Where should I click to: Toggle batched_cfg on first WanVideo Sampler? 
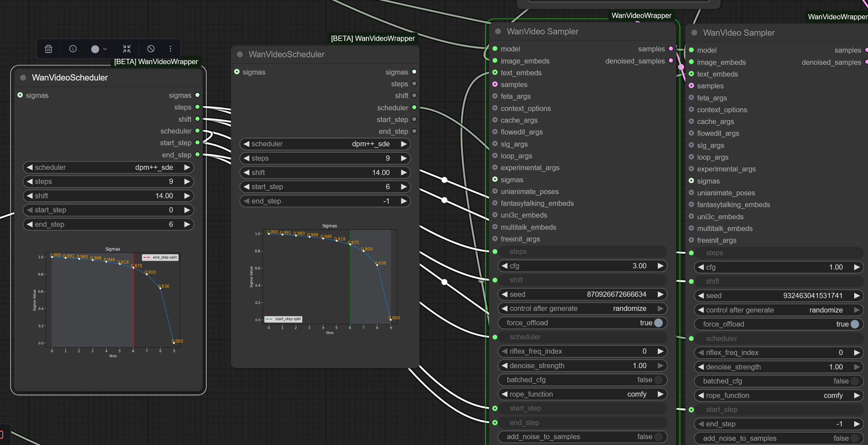point(658,380)
